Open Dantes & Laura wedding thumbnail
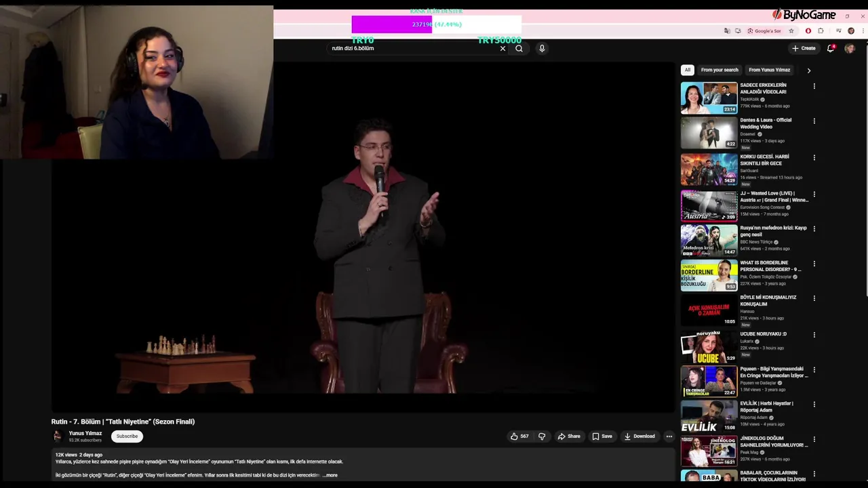This screenshot has width=868, height=488. [709, 133]
